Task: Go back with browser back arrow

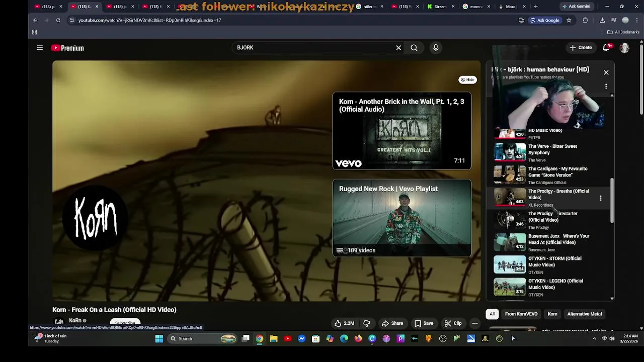Action: pos(35,20)
